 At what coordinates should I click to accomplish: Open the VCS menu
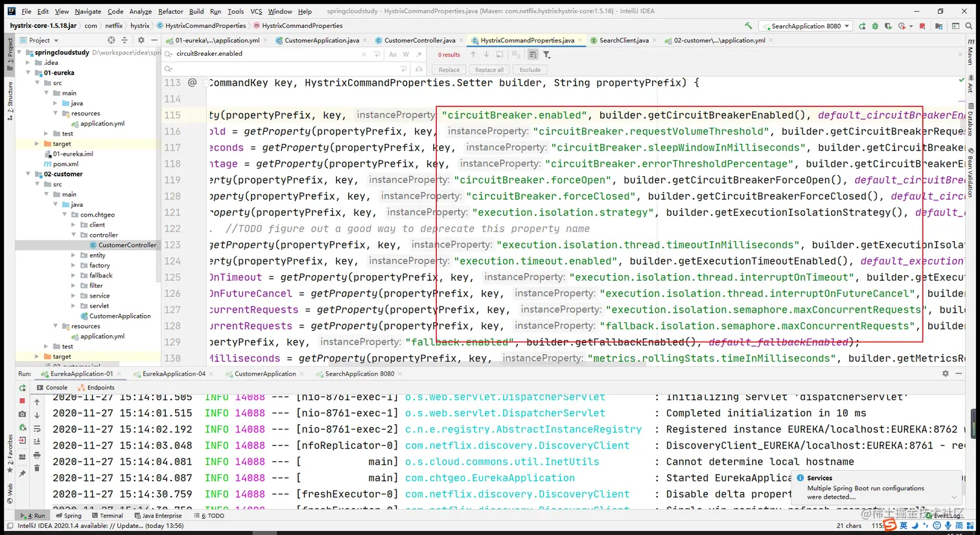256,11
